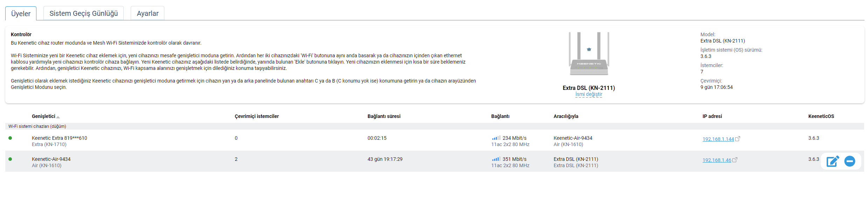This screenshot has width=868, height=197.
Task: Click the Extra (KN-1710) model label
Action: pos(49,144)
